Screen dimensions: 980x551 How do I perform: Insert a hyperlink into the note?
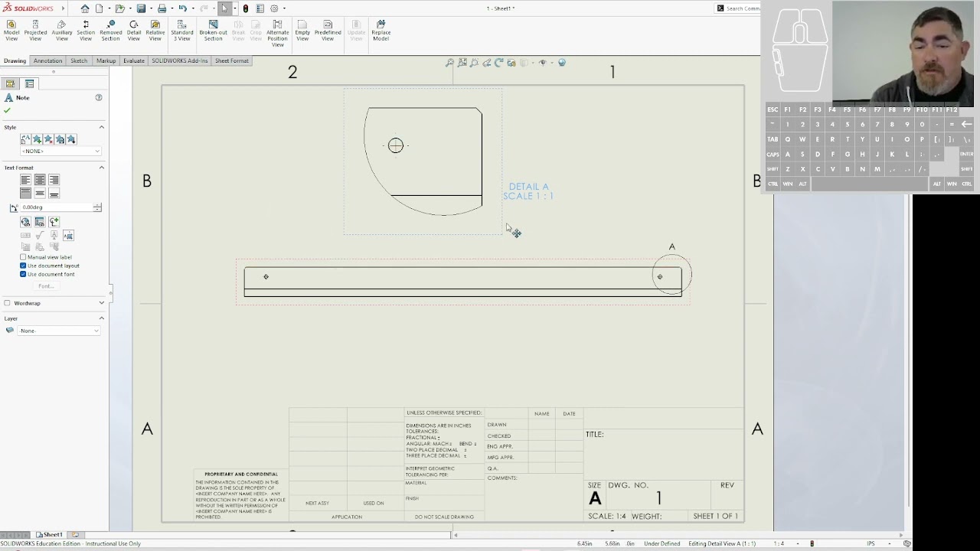tap(25, 222)
